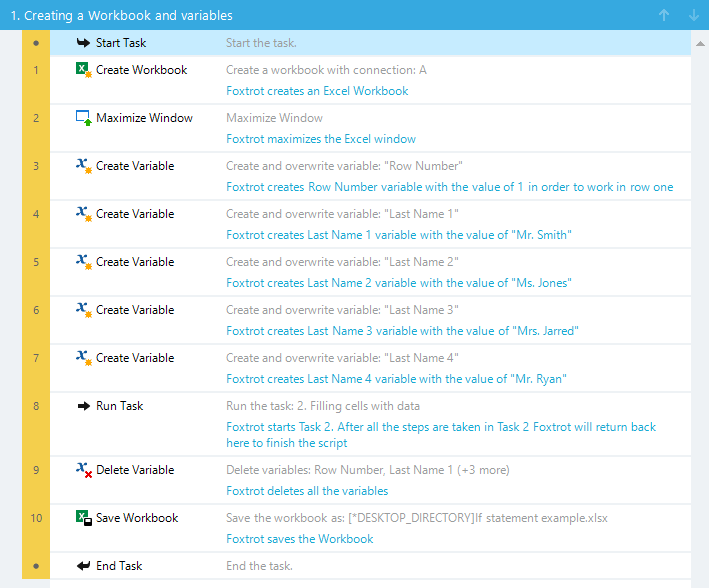Screen dimensions: 709x588
Task: Click 'Run the task: 2. Filling cells with data'
Action: tap(323, 406)
